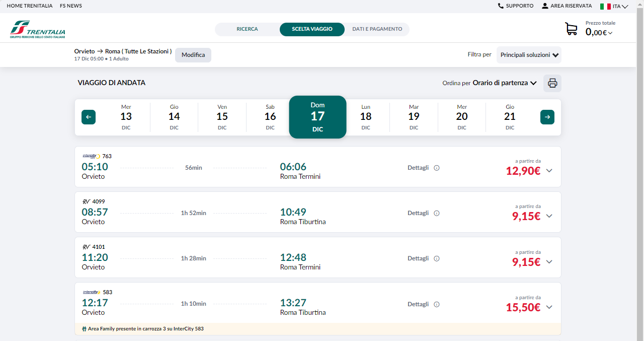Viewport: 644px width, 341px height.
Task: Open the shopping cart icon
Action: 571,29
